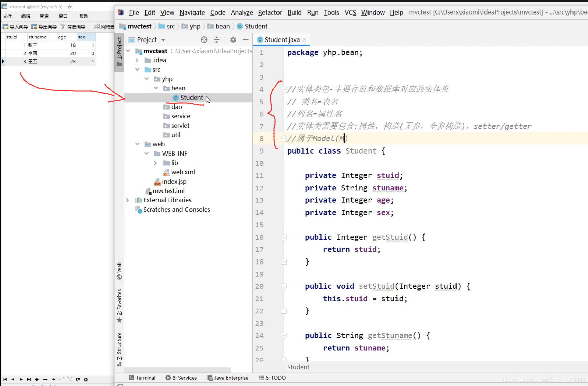This screenshot has height=386, width=588.
Task: Toggle the 2: Favorites side tab
Action: pos(119,306)
